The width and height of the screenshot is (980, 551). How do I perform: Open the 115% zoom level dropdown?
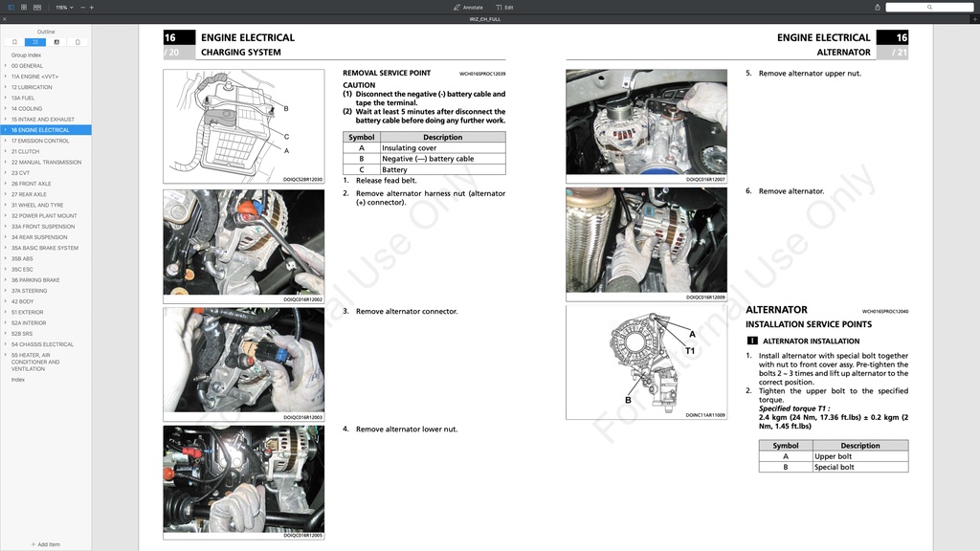pos(64,8)
